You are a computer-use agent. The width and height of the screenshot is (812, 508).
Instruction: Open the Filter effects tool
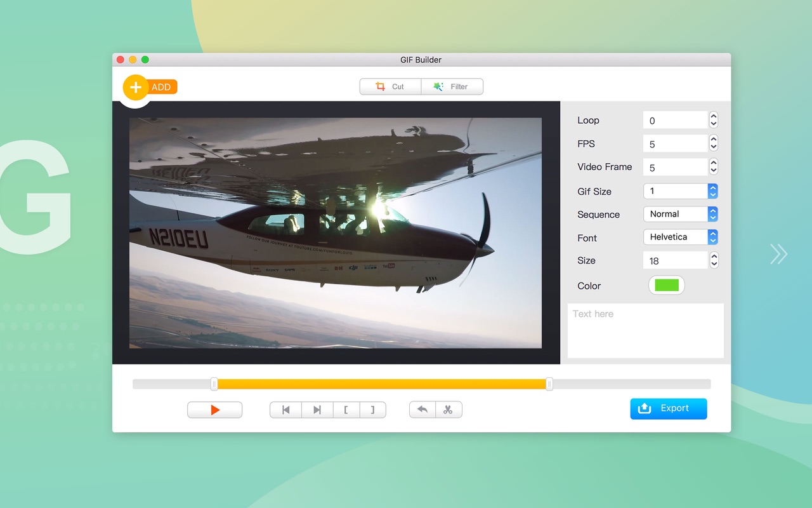pos(452,86)
